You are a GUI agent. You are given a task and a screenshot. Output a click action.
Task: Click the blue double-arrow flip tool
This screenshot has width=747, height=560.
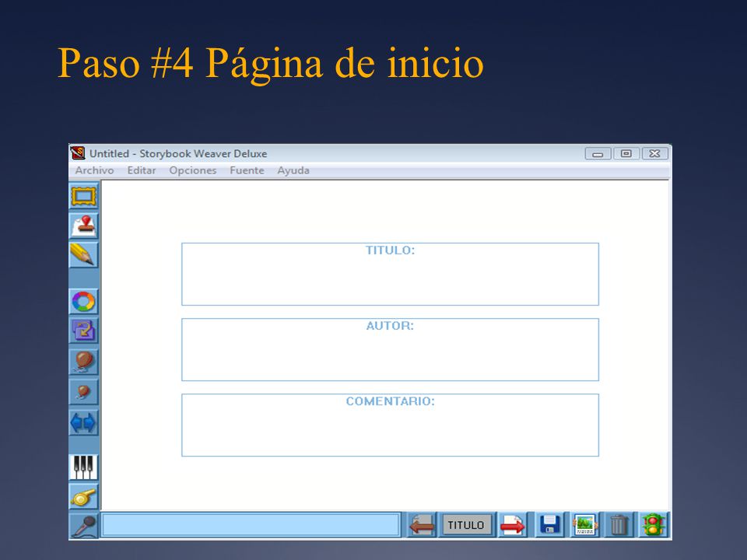point(84,423)
